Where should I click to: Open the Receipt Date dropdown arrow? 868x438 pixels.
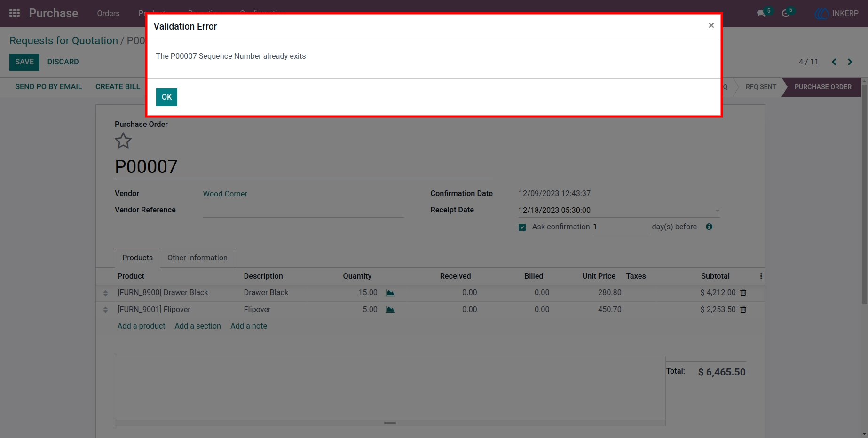click(x=717, y=211)
